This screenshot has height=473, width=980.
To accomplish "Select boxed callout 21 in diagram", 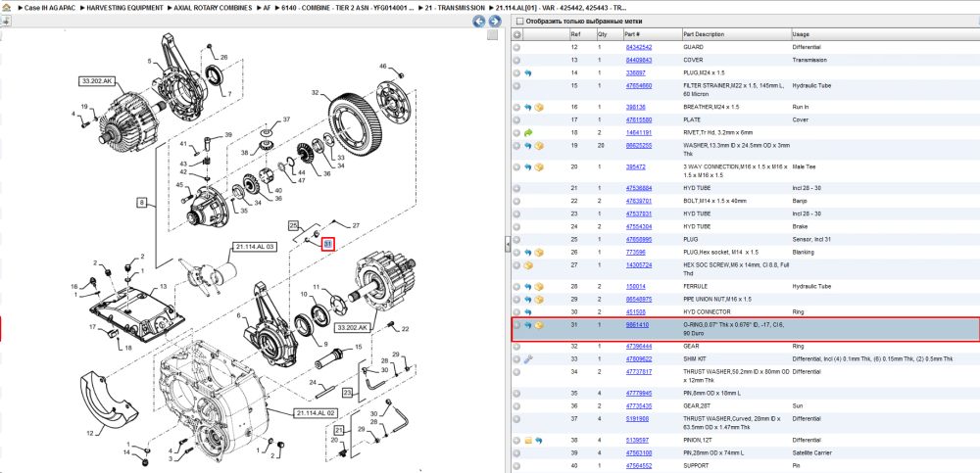I will pos(339,431).
